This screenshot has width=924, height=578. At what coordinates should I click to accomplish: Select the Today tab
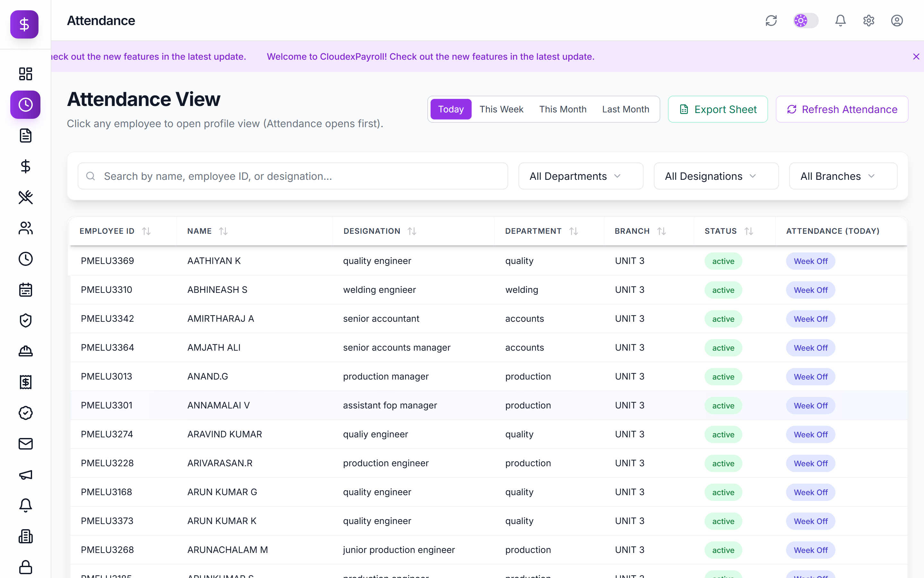coord(451,109)
